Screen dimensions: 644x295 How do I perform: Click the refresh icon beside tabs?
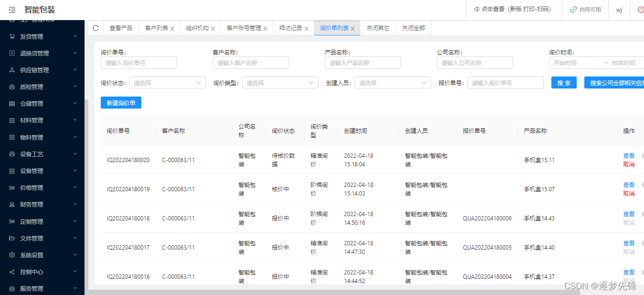(x=95, y=28)
